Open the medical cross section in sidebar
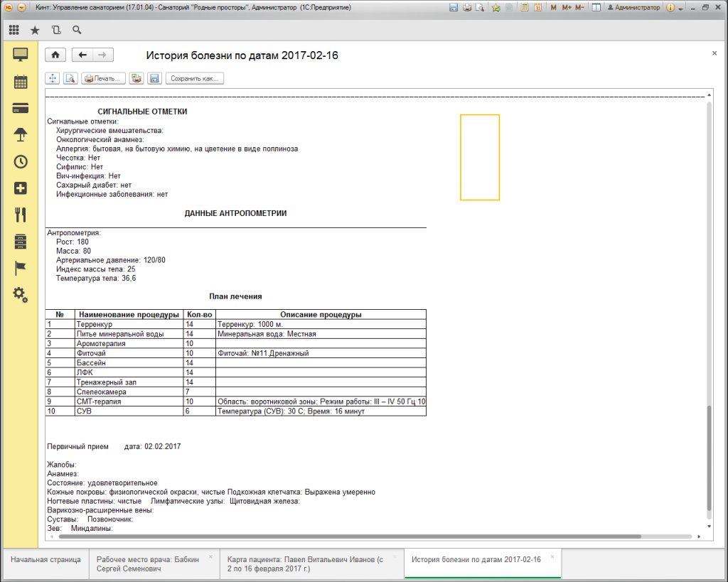The image size is (728, 582). tap(21, 188)
